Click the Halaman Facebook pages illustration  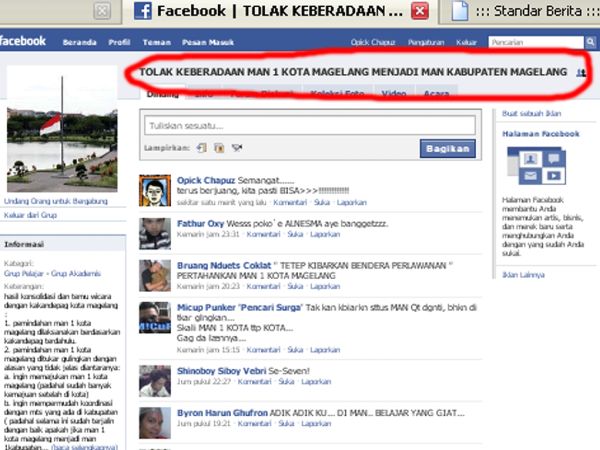[x=536, y=166]
